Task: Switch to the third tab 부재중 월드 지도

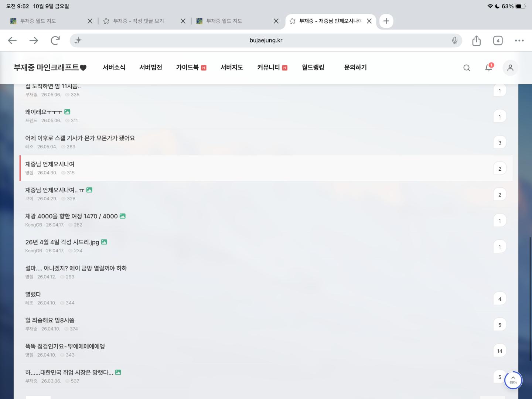Action: [224, 21]
